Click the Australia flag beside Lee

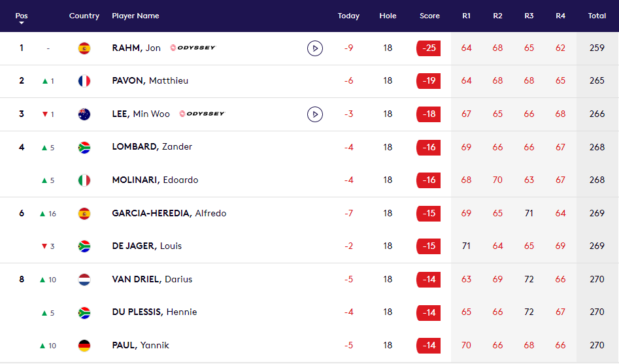point(84,114)
